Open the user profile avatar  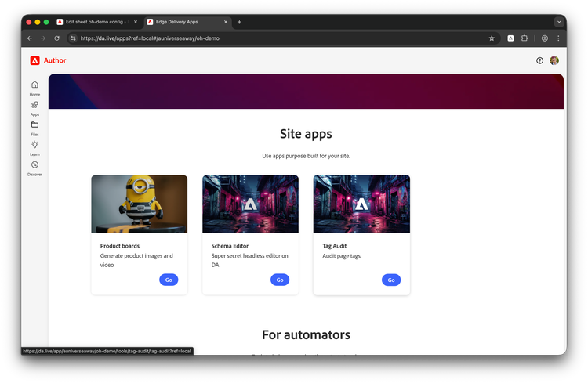[x=554, y=60]
